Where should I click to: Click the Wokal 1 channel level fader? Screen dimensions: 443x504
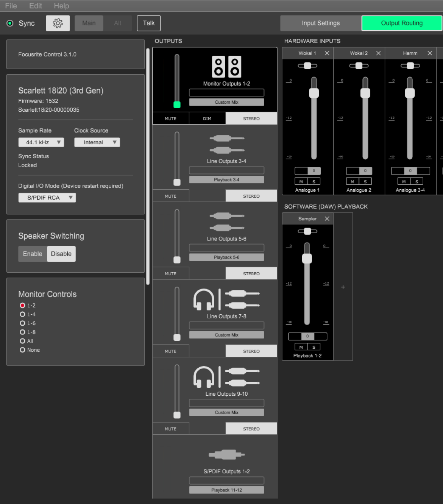tap(314, 93)
